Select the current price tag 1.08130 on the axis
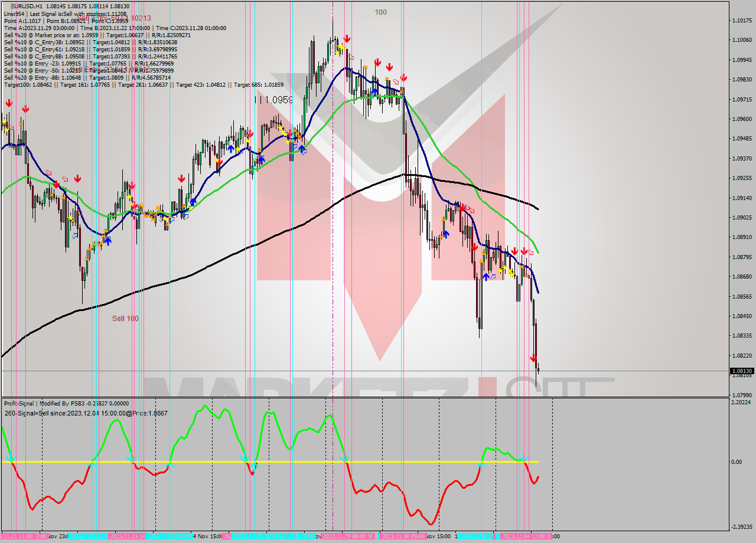756x543 pixels. tap(743, 371)
